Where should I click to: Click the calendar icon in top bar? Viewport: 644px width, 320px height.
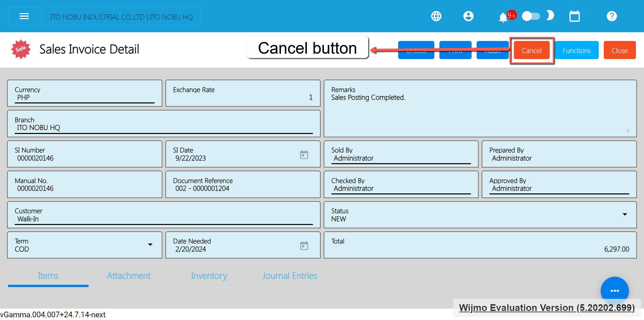point(574,16)
